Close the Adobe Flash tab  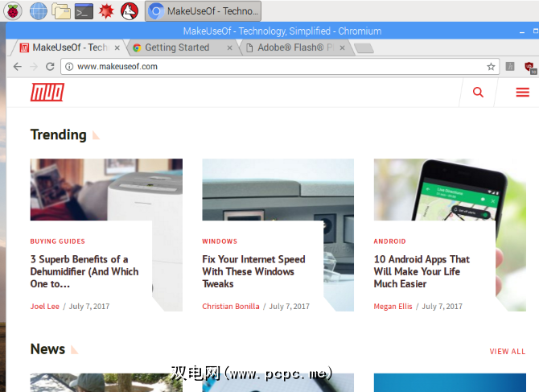click(342, 47)
